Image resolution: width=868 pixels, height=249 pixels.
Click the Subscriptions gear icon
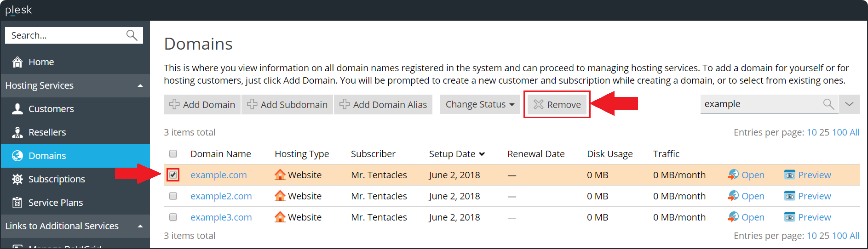click(17, 179)
